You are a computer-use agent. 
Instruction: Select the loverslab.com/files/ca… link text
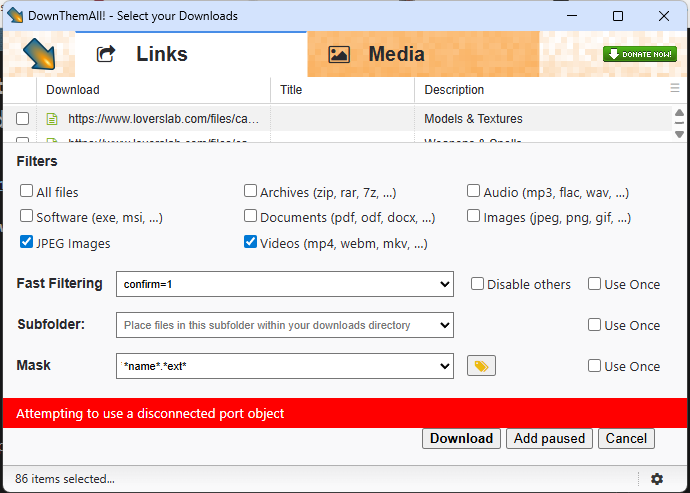click(x=163, y=119)
